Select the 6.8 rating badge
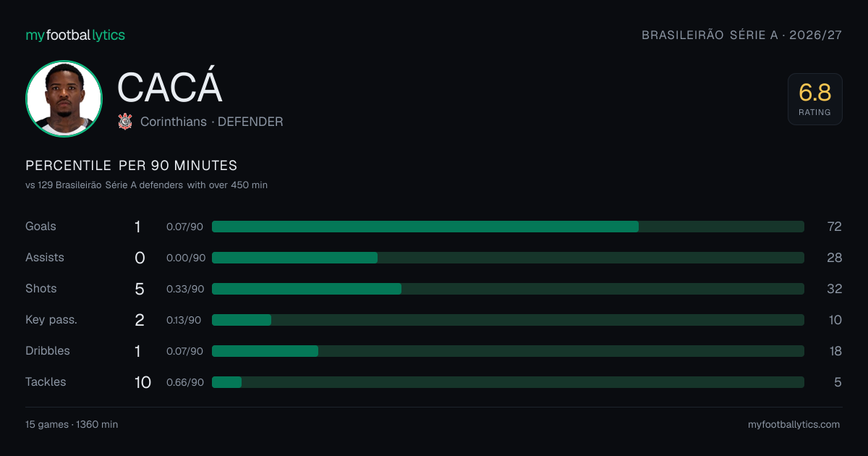868x456 pixels. [814, 99]
